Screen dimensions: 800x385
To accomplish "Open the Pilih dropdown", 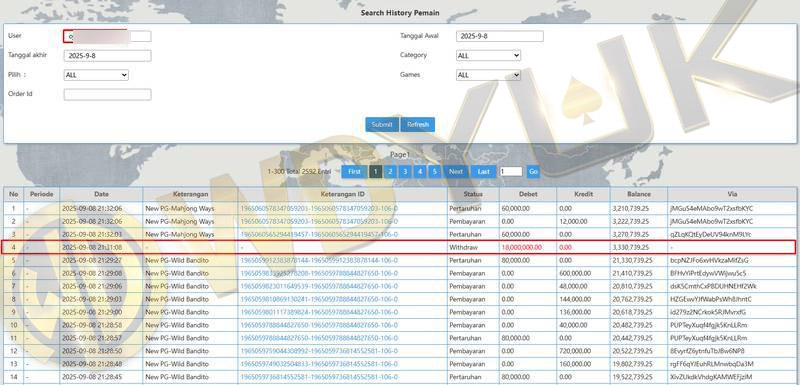I will click(x=96, y=75).
